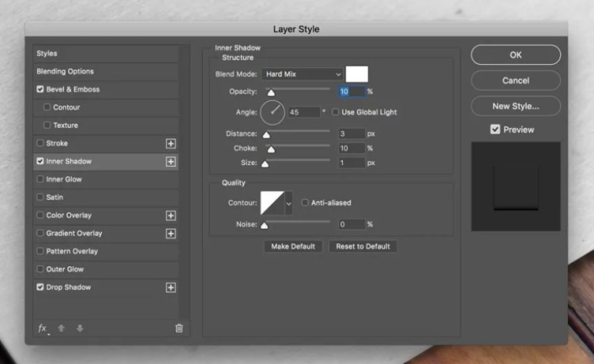
Task: Click the Cancel button
Action: 516,80
